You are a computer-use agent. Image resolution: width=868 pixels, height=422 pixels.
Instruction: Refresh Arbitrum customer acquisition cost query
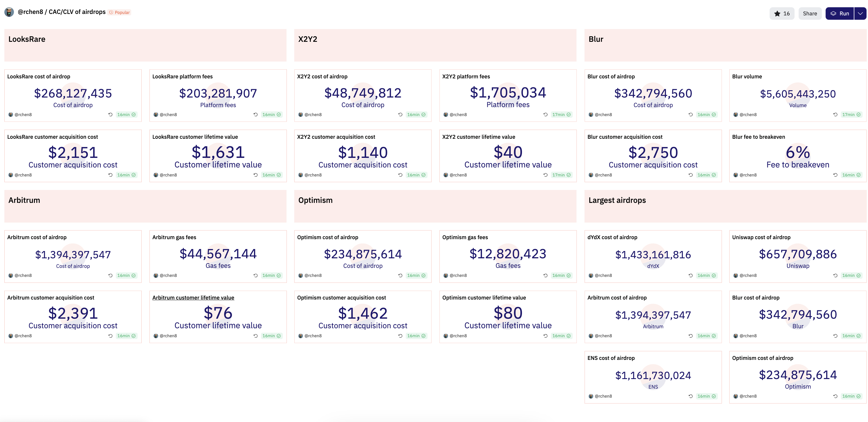click(110, 336)
